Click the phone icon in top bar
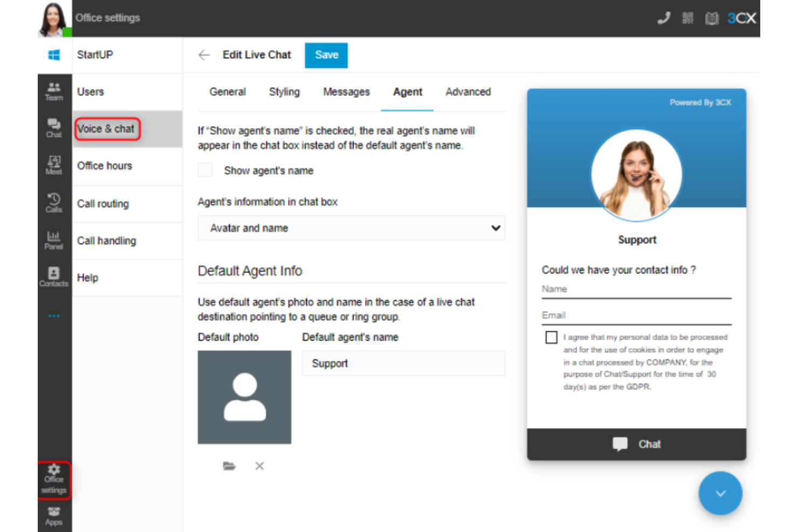Viewport: 798px width, 532px height. tap(664, 18)
